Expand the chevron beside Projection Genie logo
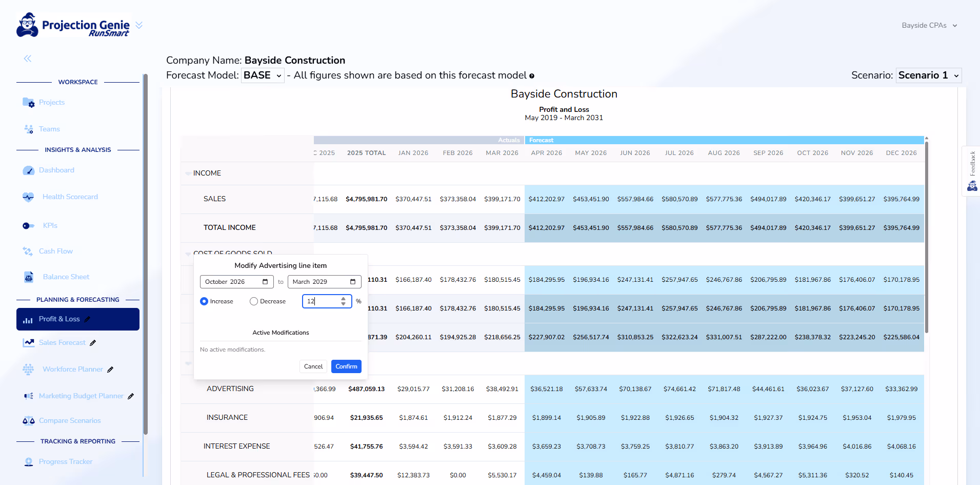Image resolution: width=980 pixels, height=485 pixels. click(139, 25)
